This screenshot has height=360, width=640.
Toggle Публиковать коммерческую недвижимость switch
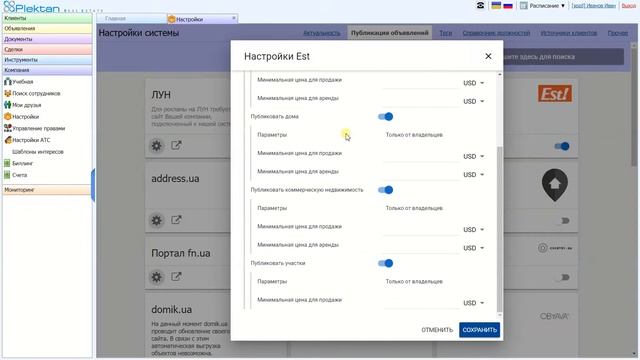385,190
